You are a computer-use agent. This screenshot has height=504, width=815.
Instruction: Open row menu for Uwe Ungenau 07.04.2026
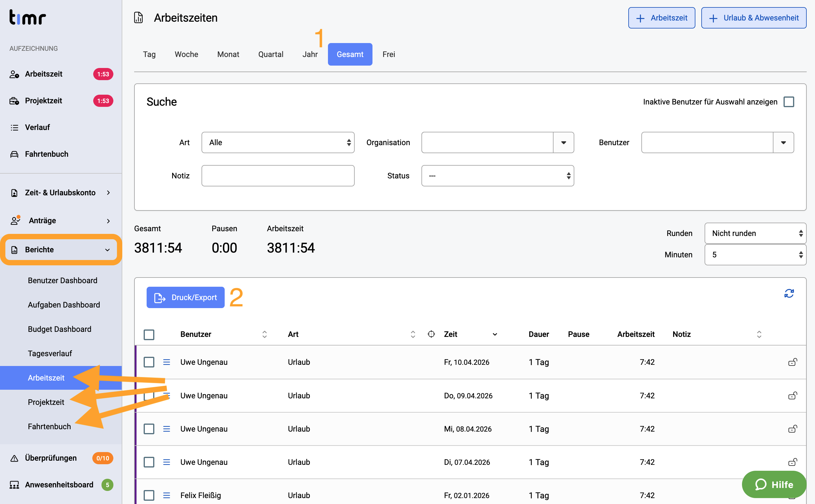point(167,462)
